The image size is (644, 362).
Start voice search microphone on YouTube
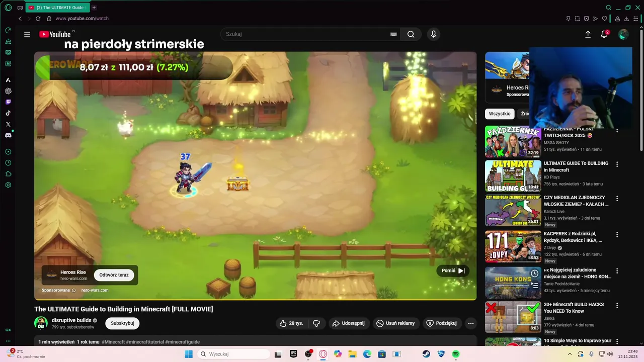(434, 34)
